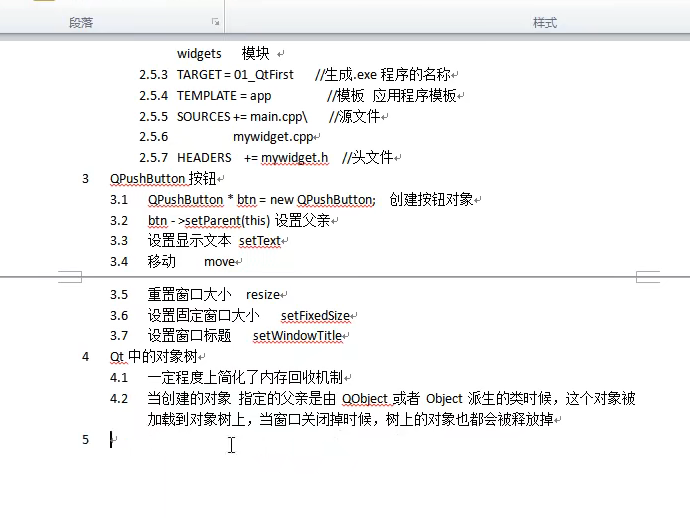Screen dimensions: 690x518
Task: Click the text '设置固定窗口大小'
Action: pos(204,316)
